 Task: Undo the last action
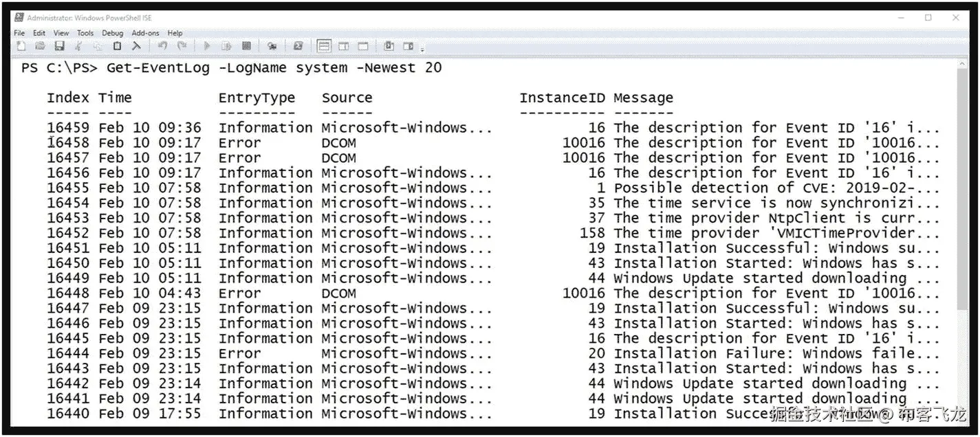pos(163,45)
